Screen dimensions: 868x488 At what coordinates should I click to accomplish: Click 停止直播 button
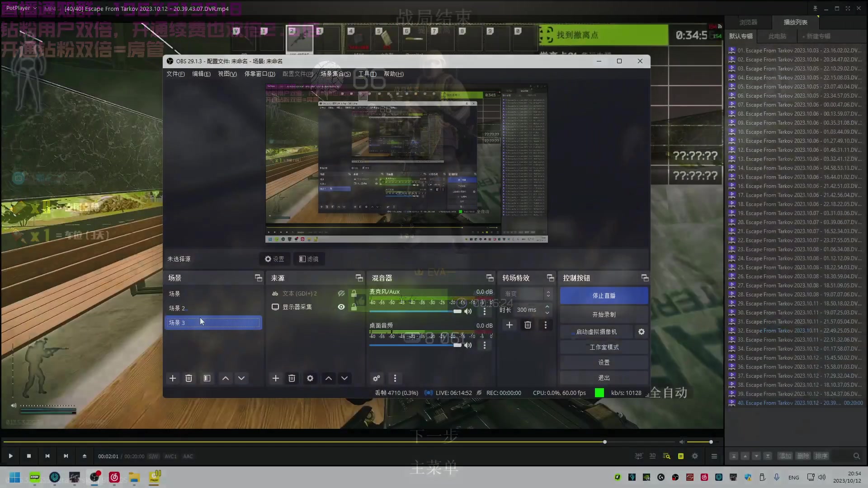[x=604, y=296]
